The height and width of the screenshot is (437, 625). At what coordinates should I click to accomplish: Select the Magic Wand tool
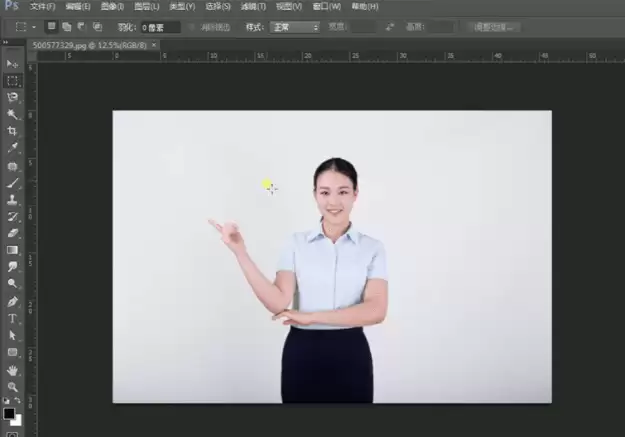(x=12, y=114)
